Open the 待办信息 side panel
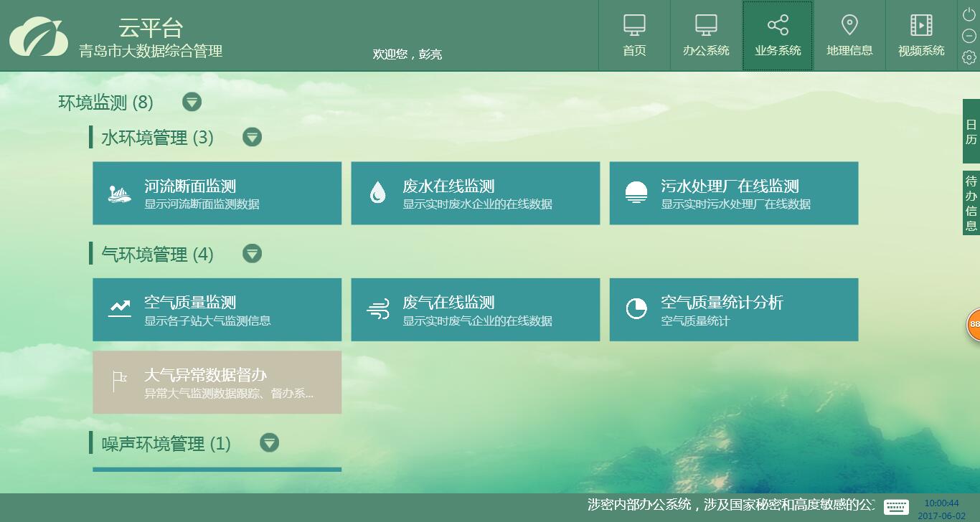Image resolution: width=980 pixels, height=522 pixels. 971,203
